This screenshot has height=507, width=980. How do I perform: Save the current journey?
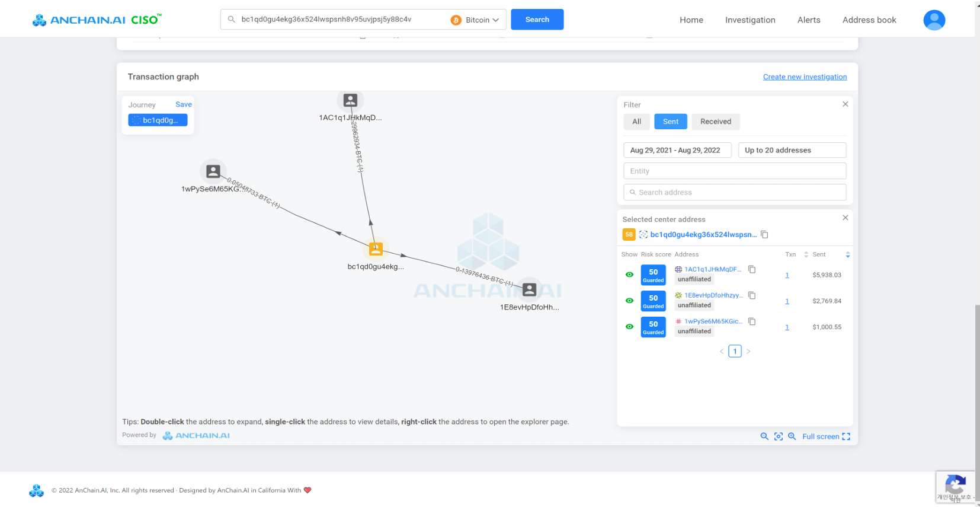(x=184, y=104)
